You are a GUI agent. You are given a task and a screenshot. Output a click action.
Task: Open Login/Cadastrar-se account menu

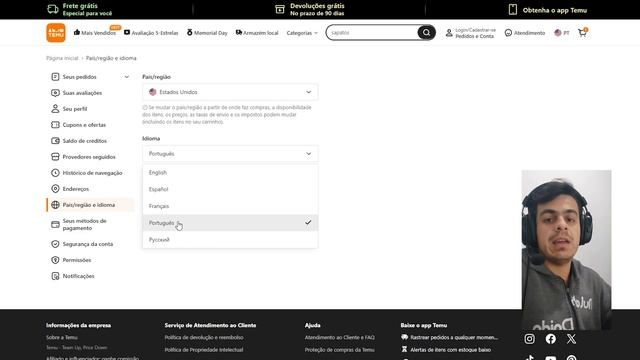tap(470, 33)
